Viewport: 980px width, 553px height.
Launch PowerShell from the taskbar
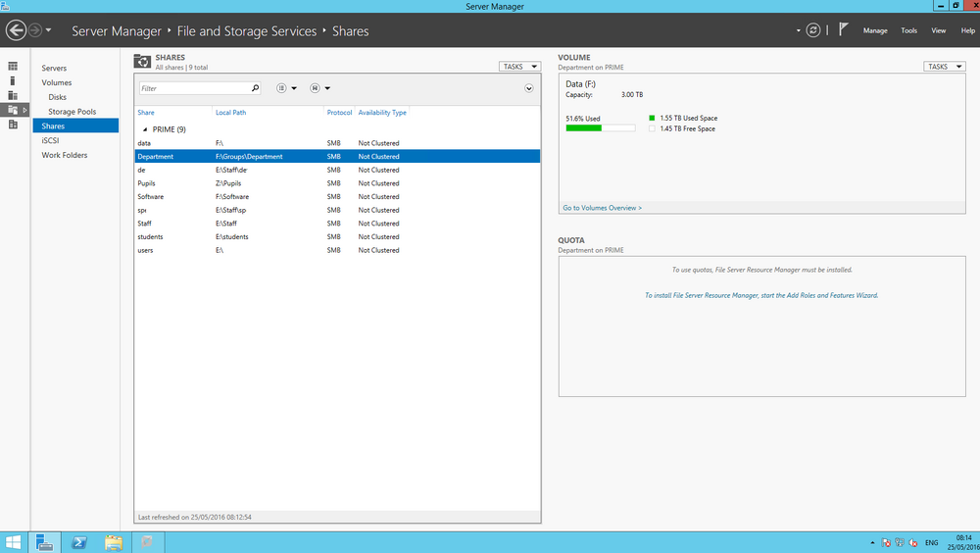[x=78, y=542]
